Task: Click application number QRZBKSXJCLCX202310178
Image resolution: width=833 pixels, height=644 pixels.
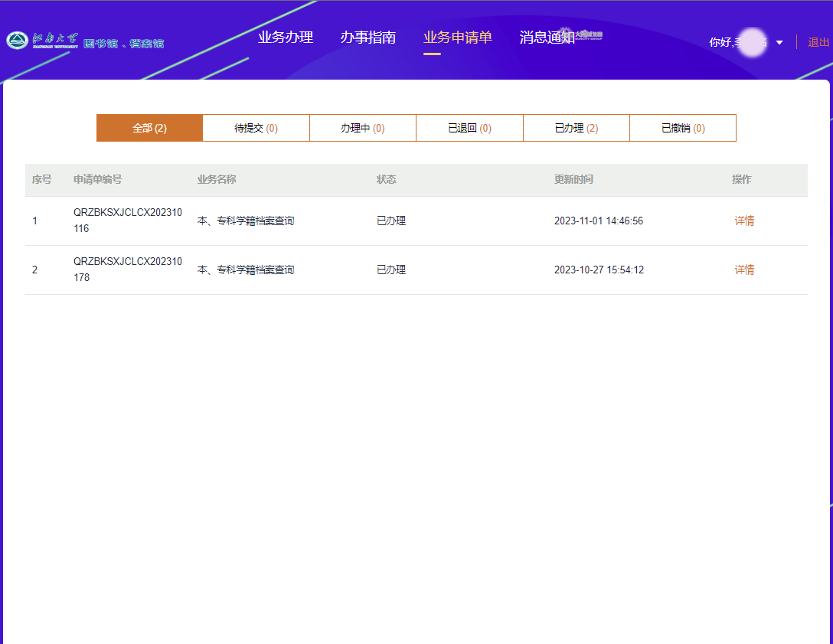Action: [127, 270]
